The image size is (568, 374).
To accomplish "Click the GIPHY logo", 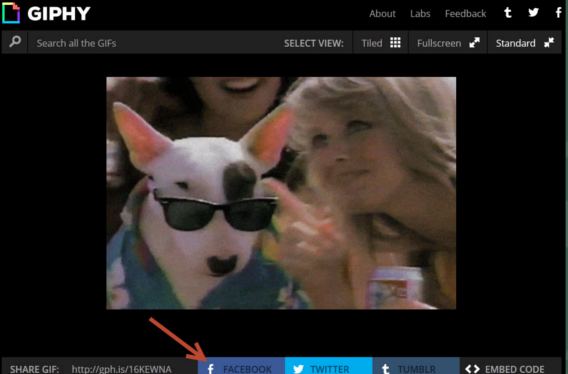I will point(46,13).
